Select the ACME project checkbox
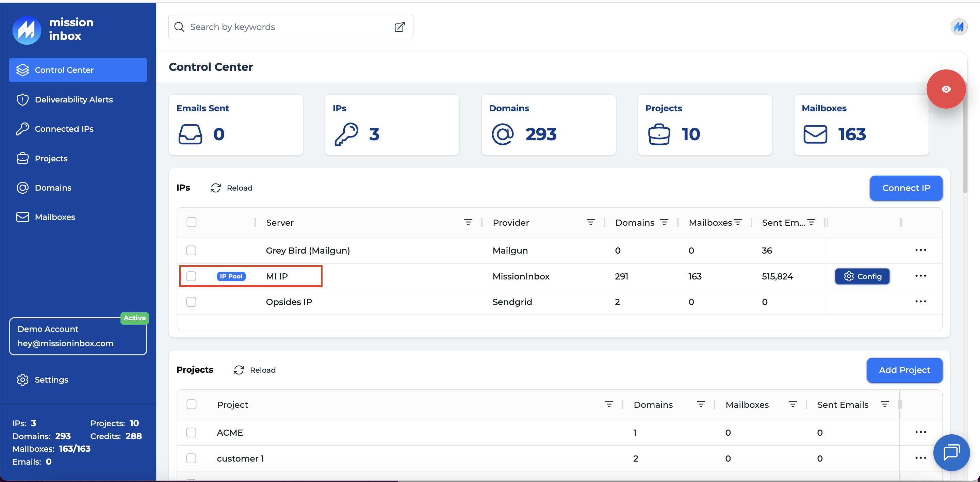Viewport: 980px width, 482px height. (191, 433)
